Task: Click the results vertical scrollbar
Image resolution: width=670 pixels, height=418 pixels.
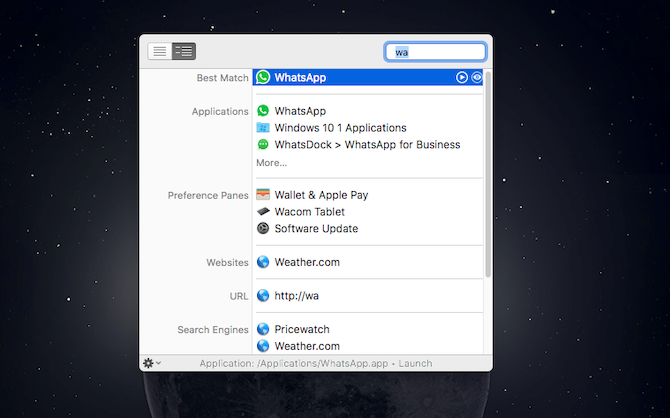Action: pos(488,175)
